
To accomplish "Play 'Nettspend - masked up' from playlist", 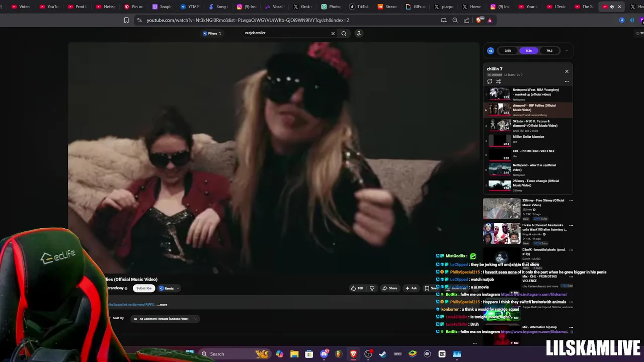I will click(x=527, y=94).
